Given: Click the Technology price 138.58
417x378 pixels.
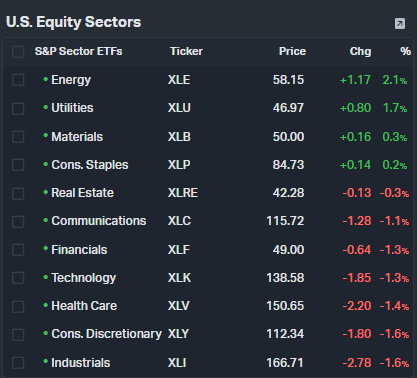Looking at the screenshot, I should click(x=285, y=278).
